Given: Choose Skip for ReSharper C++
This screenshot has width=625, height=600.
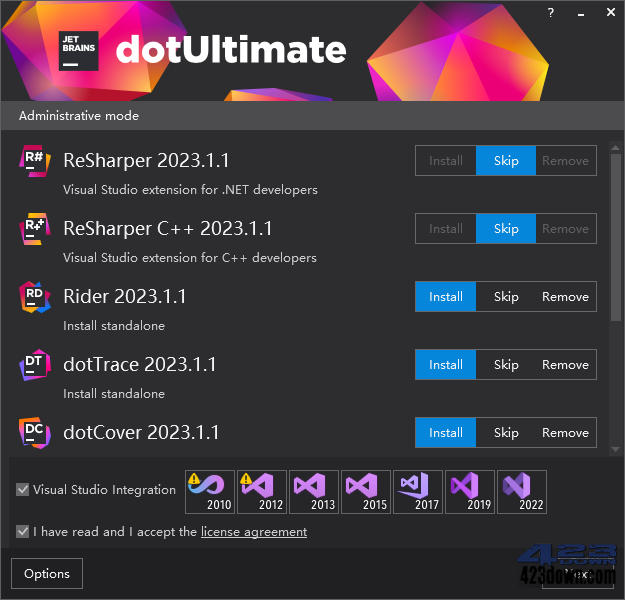Looking at the screenshot, I should 506,229.
